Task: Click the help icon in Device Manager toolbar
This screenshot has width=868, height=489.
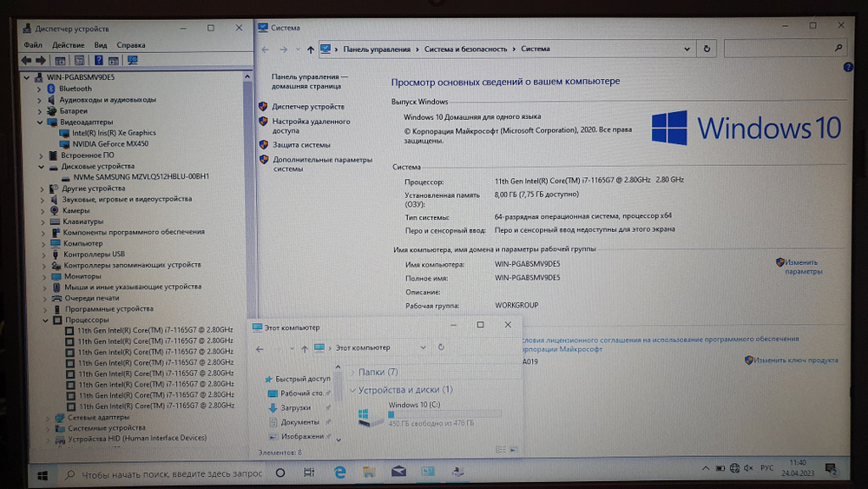Action: coord(99,60)
